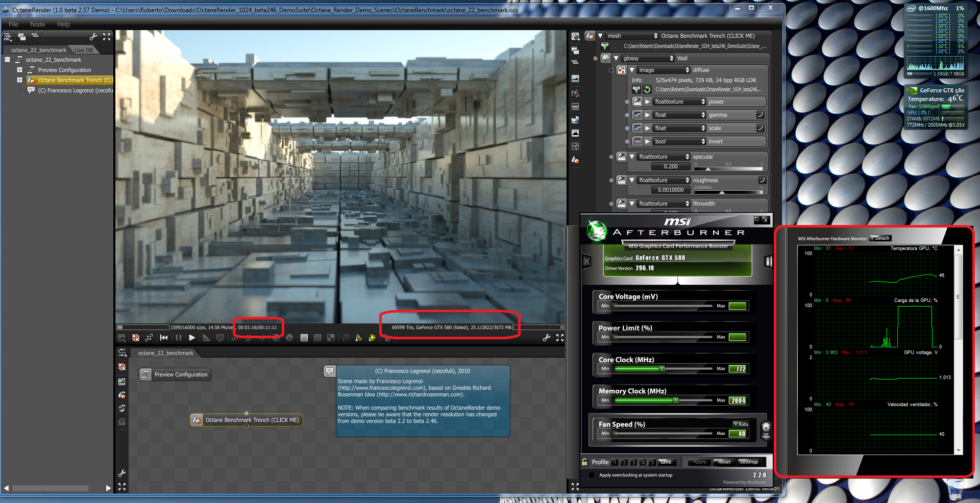Select the octane_22_benchmark graph editor tab
The width and height of the screenshot is (980, 503).
[165, 353]
